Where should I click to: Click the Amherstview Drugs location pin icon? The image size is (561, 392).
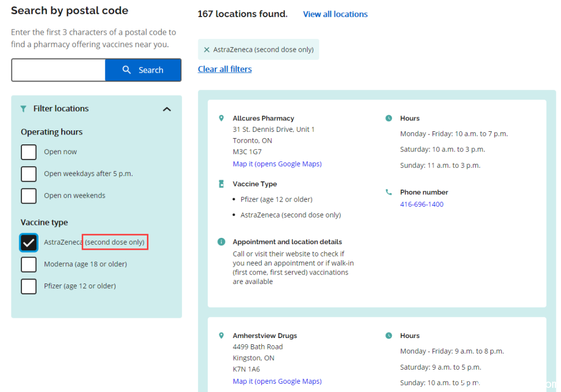[x=221, y=335]
